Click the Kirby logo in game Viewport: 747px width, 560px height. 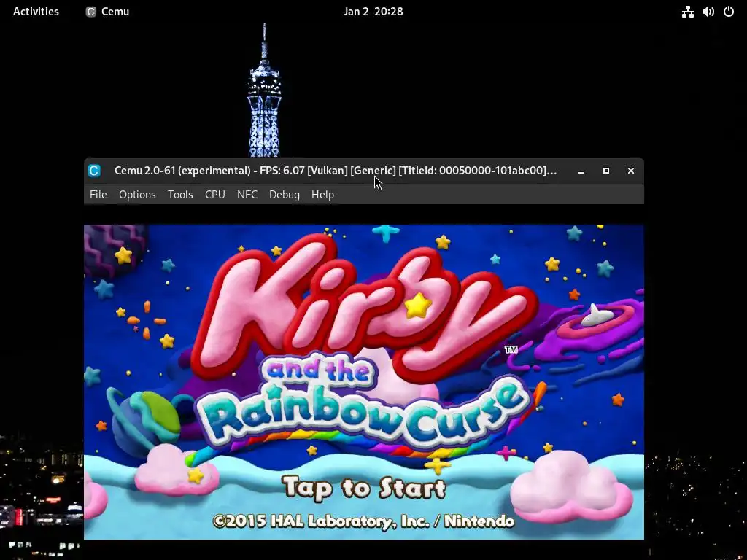366,308
